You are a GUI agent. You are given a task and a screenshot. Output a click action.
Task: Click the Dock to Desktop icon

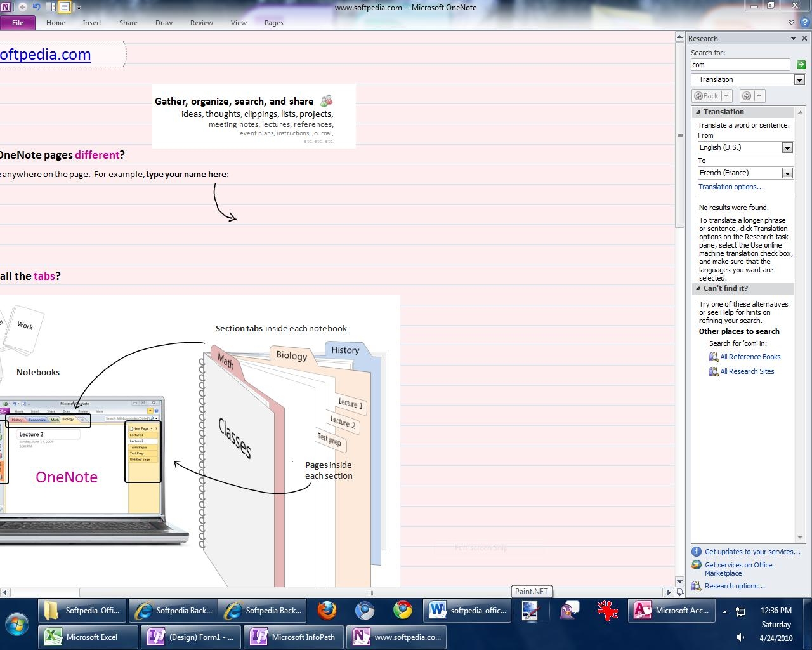click(51, 8)
